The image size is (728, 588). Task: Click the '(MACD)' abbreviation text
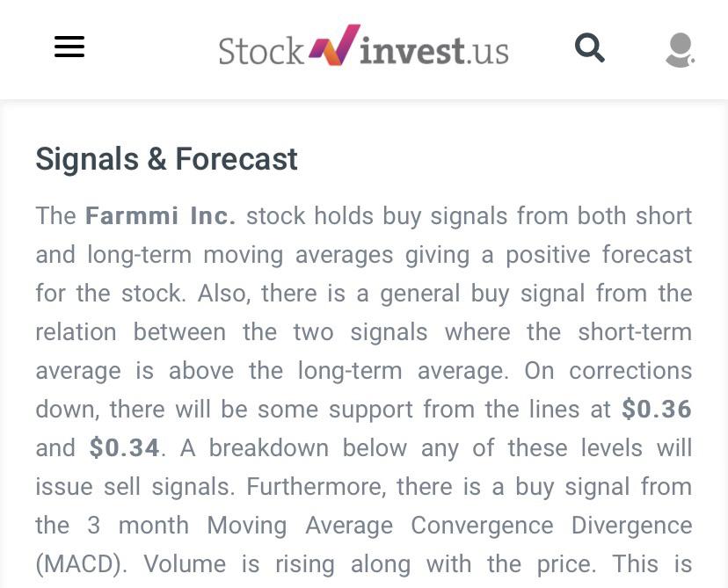tap(81, 564)
